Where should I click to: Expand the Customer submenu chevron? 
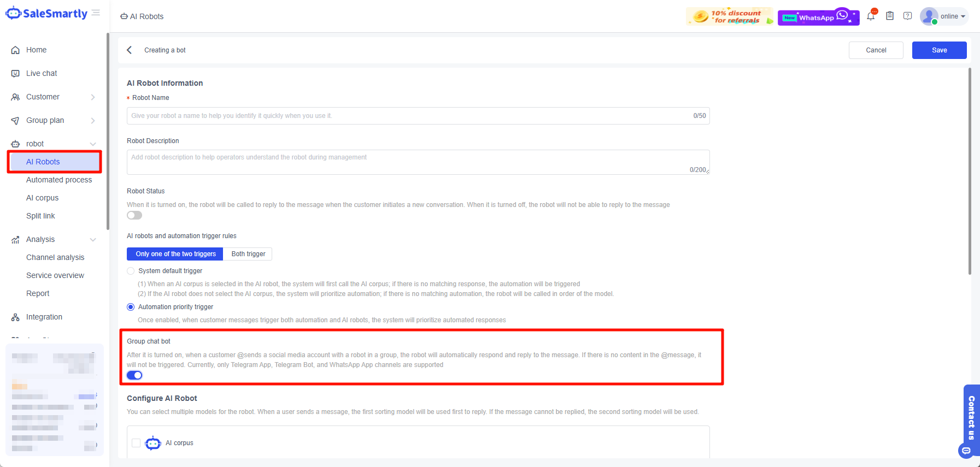point(93,97)
